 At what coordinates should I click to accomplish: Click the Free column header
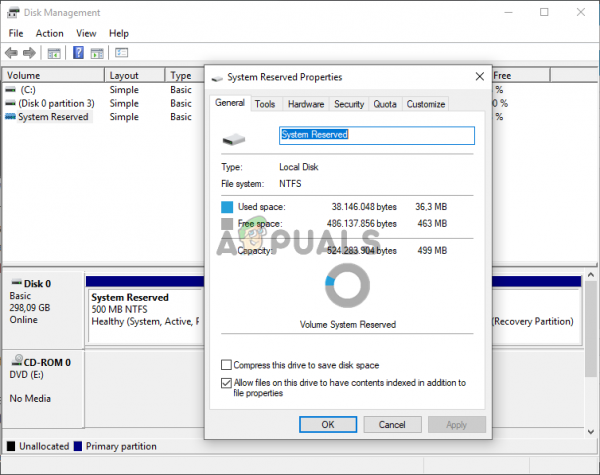pos(521,75)
